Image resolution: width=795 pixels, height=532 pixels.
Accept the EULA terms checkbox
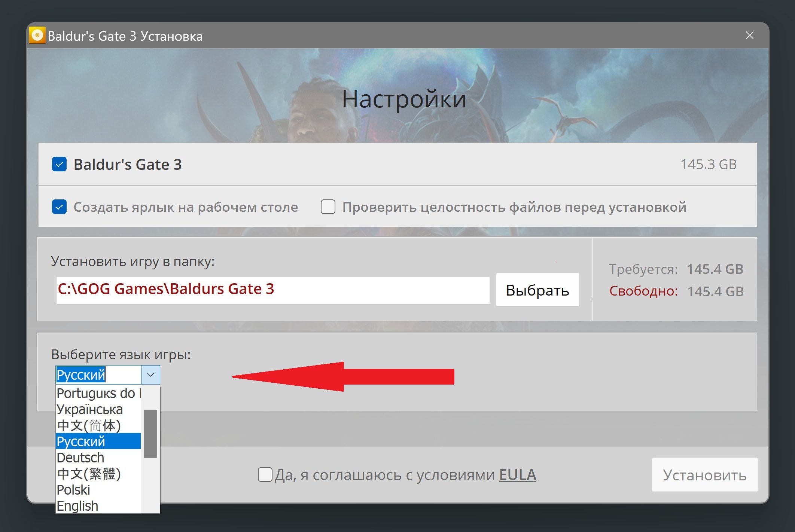tap(265, 475)
